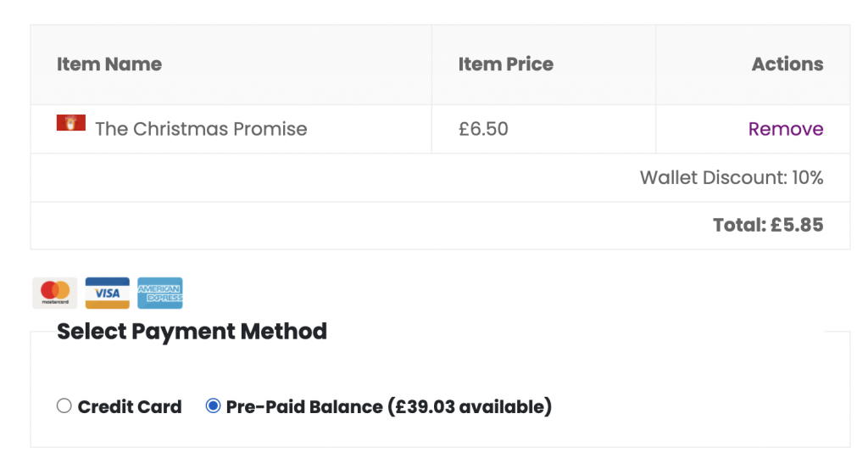
Task: Click the American Express card icon
Action: point(160,293)
